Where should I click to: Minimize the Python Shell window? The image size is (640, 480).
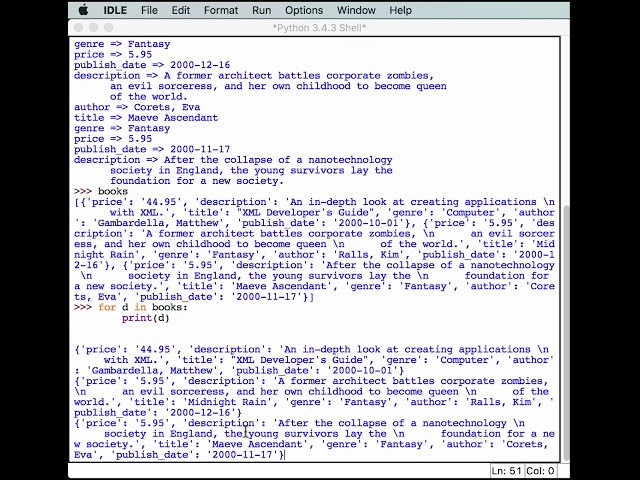coord(93,27)
